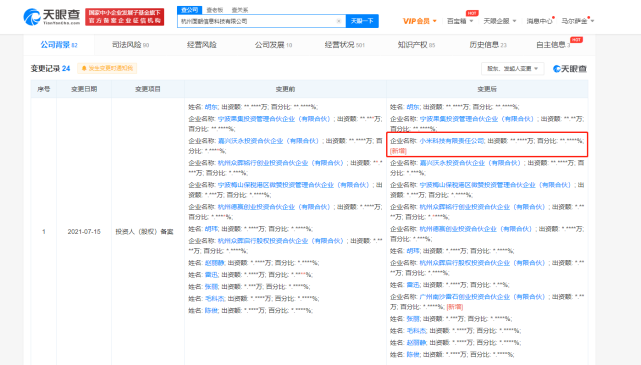This screenshot has width=641, height=365.
Task: Open the red official credit agency banner
Action: tap(124, 17)
